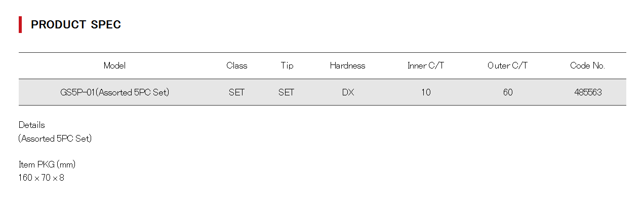The image size is (644, 203).
Task: Click the Outer C/T value 60
Action: [x=508, y=92]
